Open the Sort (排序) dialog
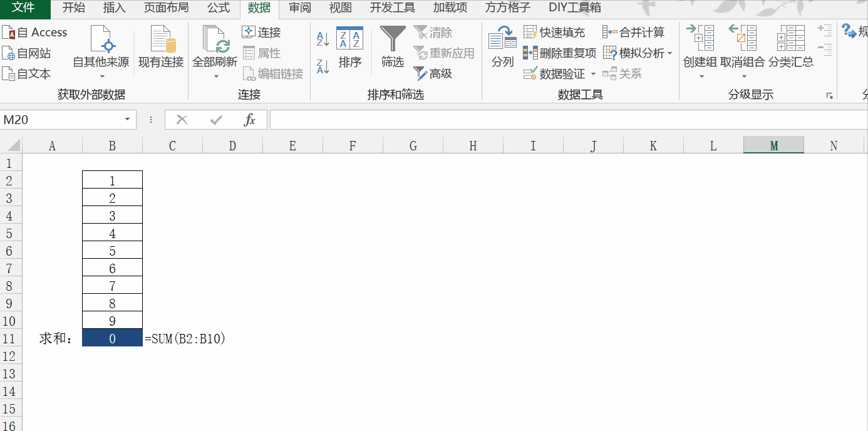 (350, 47)
